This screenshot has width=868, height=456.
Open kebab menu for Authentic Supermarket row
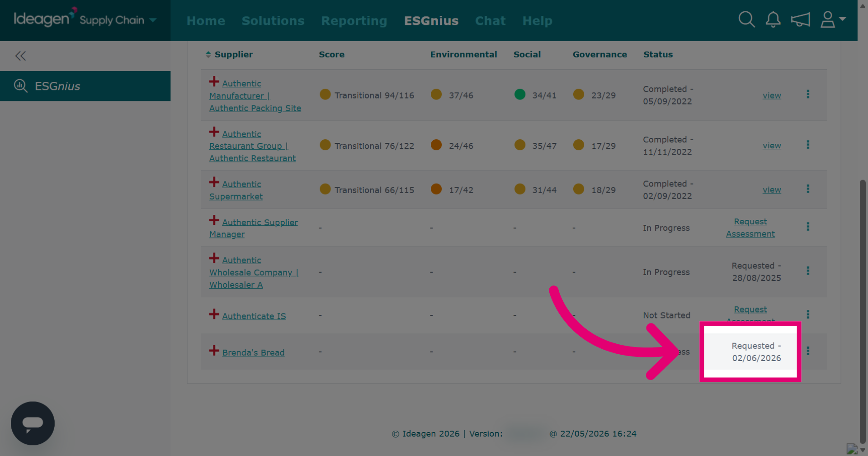(x=808, y=189)
